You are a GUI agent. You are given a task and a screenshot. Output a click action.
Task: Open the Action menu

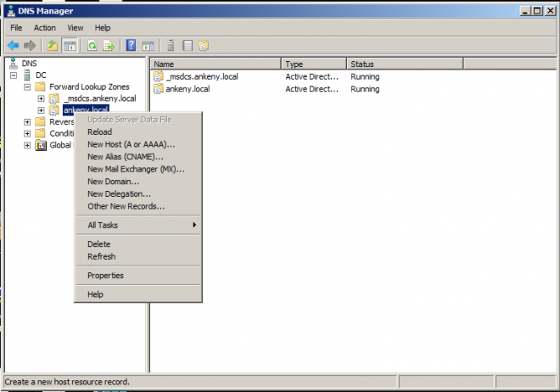tap(45, 28)
